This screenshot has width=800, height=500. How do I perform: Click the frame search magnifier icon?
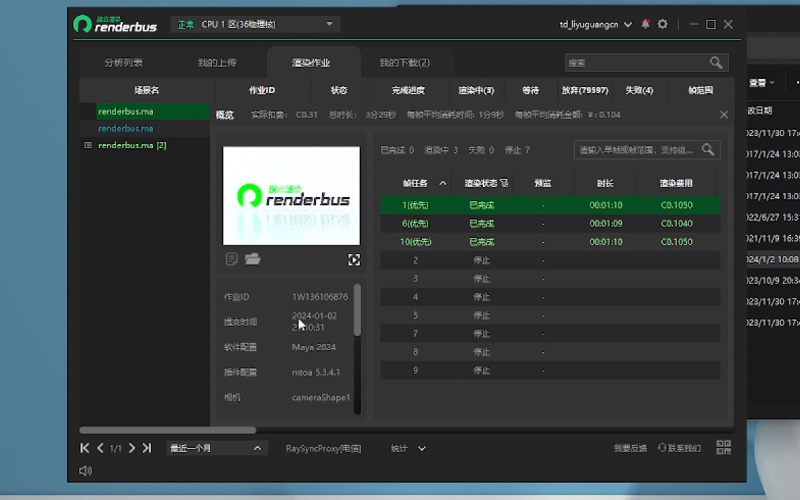pyautogui.click(x=708, y=149)
